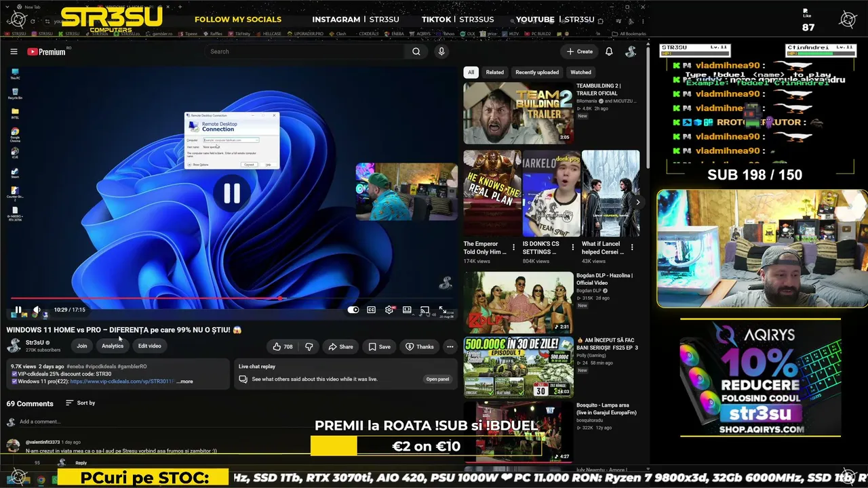Open the Create menu
Image resolution: width=868 pixels, height=488 pixels.
pos(580,52)
